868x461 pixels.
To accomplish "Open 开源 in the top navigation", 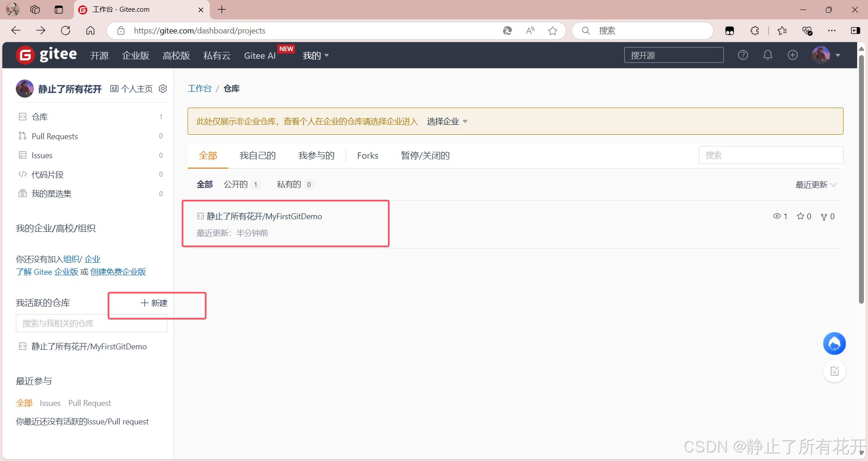I will [99, 55].
